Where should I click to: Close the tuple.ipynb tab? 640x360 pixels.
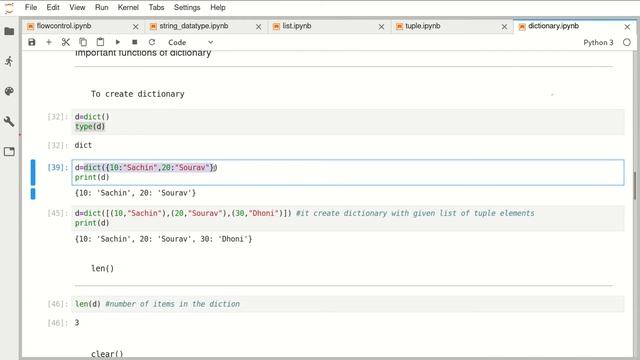(x=504, y=27)
